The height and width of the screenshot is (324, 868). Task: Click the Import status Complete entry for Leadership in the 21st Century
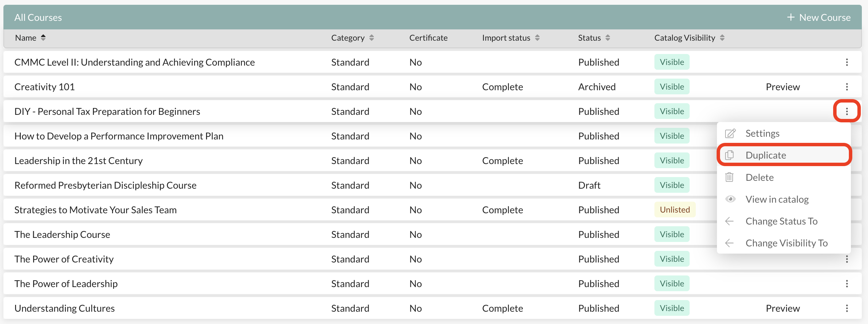tap(502, 160)
